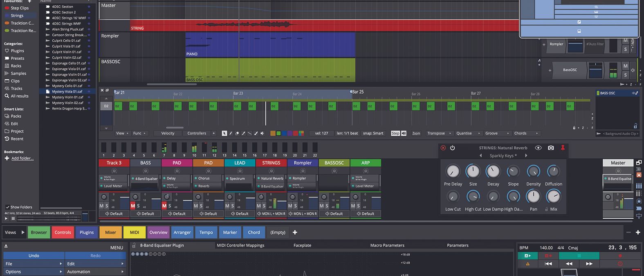Click the Undo button
Screen dimensions: 644x276
pos(34,256)
